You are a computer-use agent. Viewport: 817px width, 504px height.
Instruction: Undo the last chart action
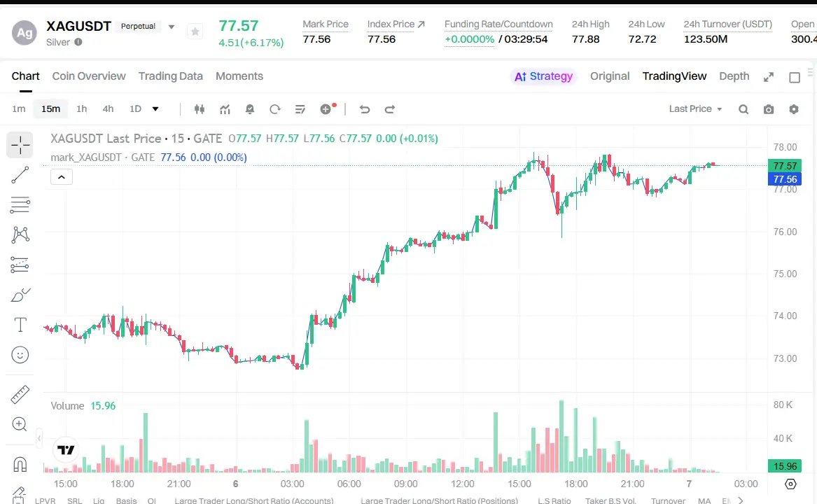point(364,109)
